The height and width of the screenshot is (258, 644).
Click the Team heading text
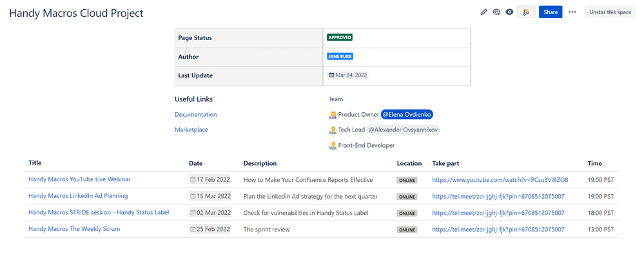pyautogui.click(x=336, y=99)
